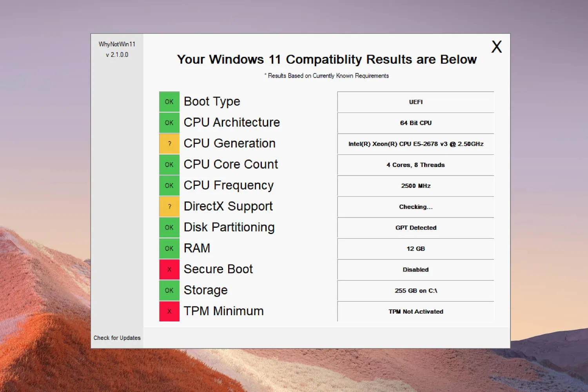The height and width of the screenshot is (392, 588).
Task: Click the 4 Cores, 8 Threads result
Action: 416,165
